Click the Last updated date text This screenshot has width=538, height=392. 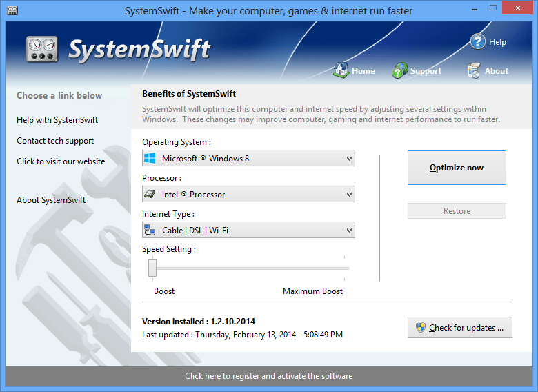point(242,335)
